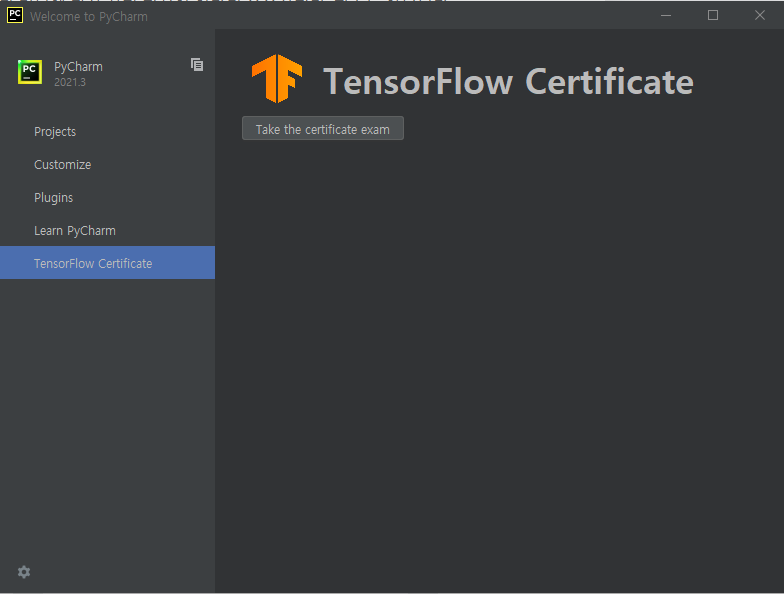
Task: Click the PyCharm logo in the sidebar
Action: pos(30,72)
